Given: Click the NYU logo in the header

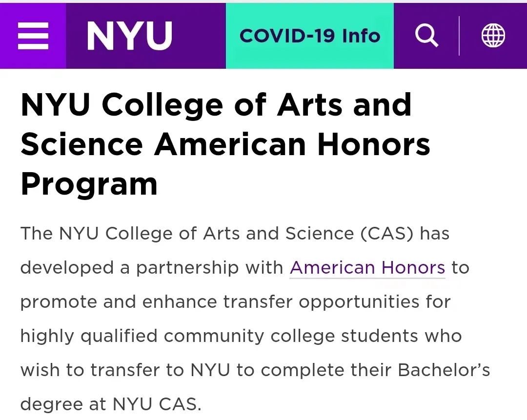Looking at the screenshot, I should pos(130,36).
